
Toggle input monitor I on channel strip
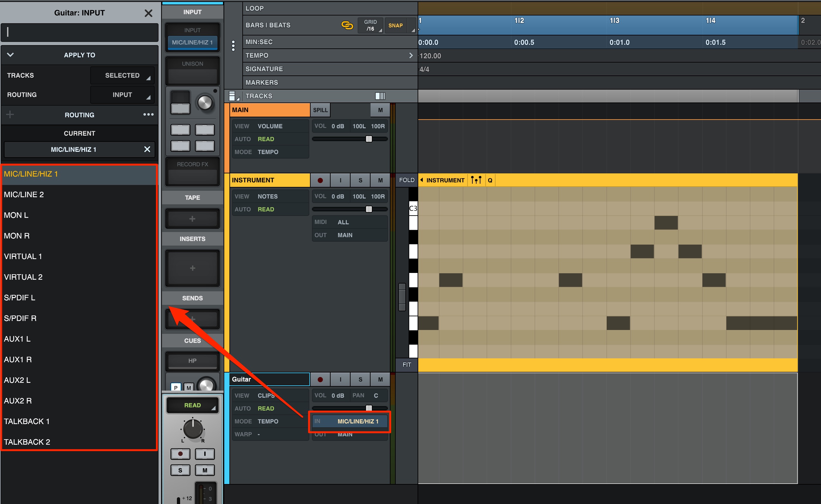click(205, 454)
